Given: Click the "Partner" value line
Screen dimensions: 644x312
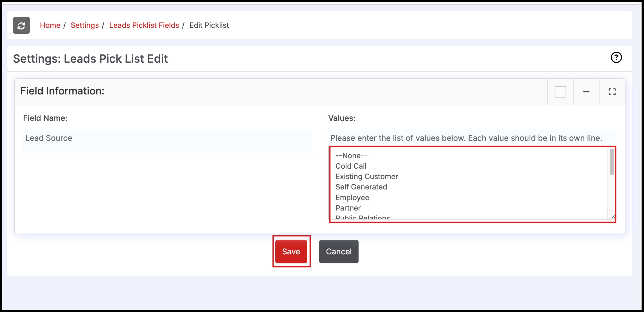Looking at the screenshot, I should pos(348,208).
